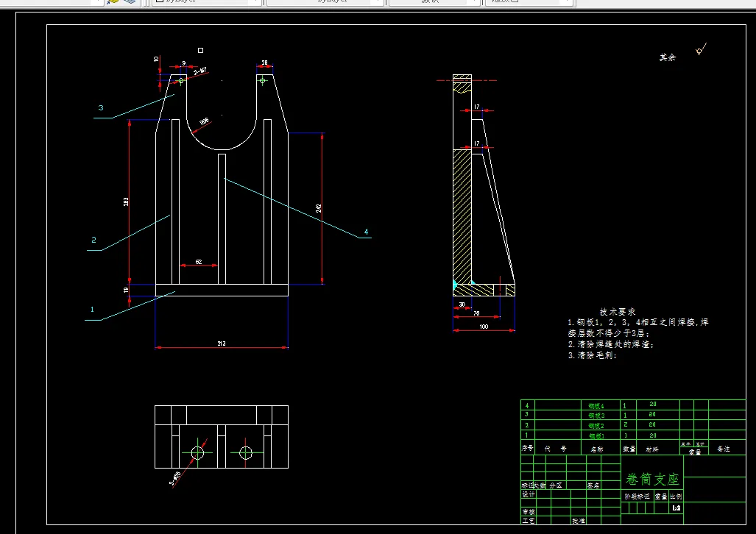Click the 100 dimension in section view
Screen dimensions: 756x534
[x=484, y=327]
